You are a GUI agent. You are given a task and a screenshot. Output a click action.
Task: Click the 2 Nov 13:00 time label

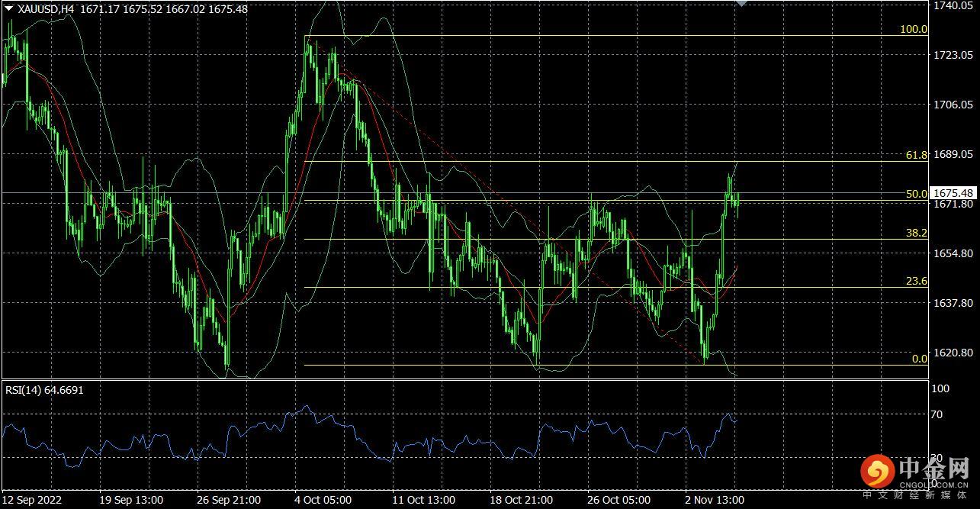pos(715,501)
